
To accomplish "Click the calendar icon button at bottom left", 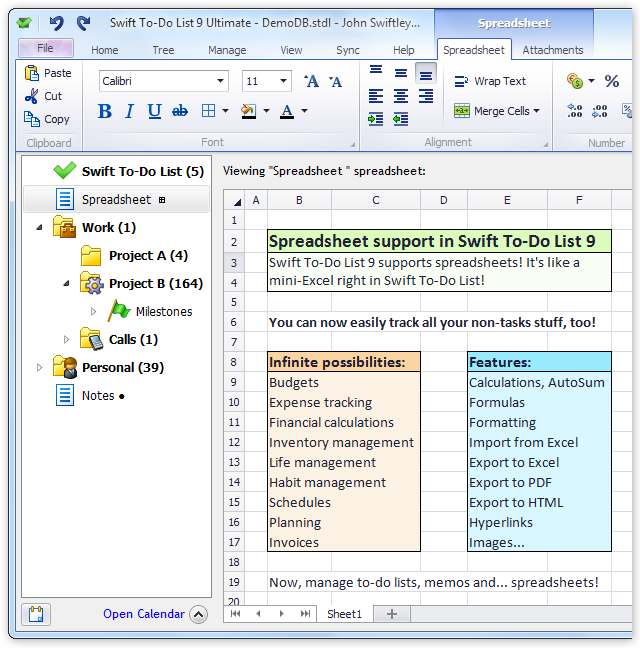I will [36, 614].
